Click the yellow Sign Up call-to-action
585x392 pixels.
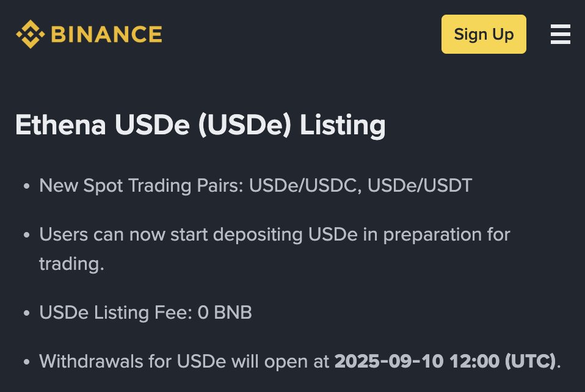[x=483, y=34]
